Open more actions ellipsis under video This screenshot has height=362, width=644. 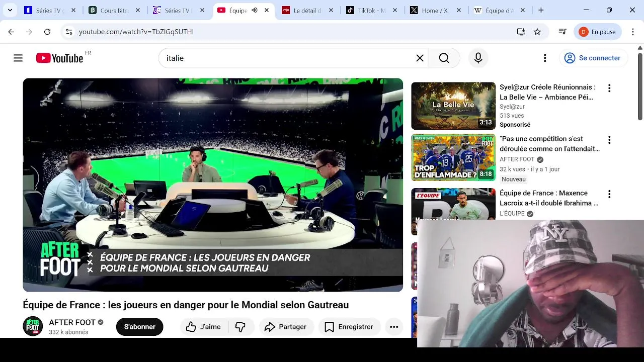point(394,327)
